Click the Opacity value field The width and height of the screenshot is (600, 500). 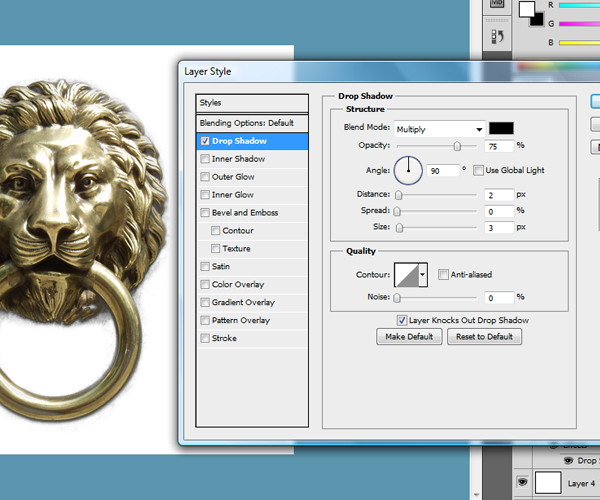[499, 146]
